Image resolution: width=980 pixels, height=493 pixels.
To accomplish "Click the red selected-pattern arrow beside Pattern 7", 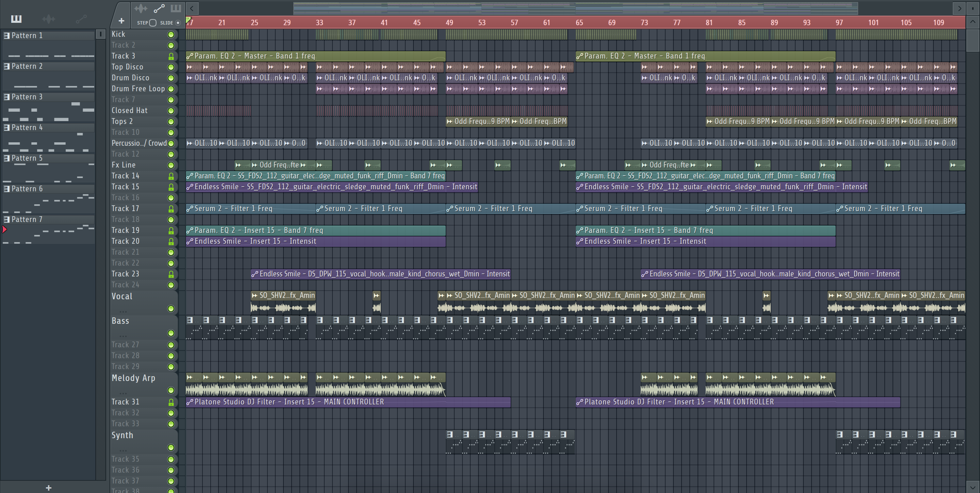I will point(4,229).
